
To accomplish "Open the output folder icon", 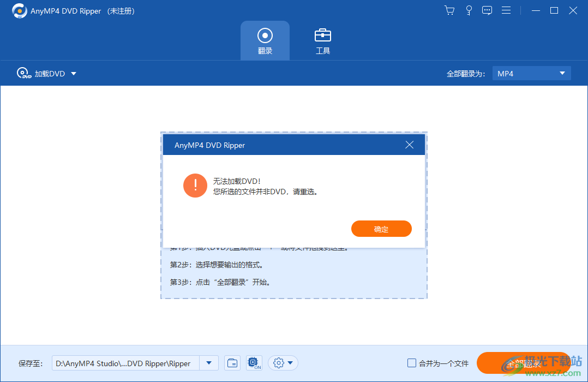I will point(232,363).
